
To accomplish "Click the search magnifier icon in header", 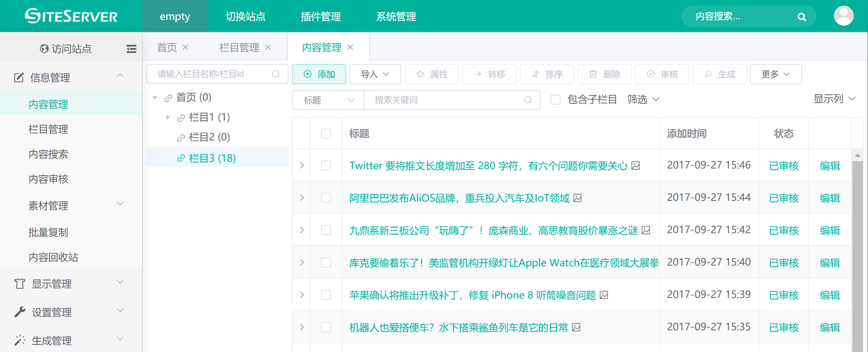I will [x=802, y=17].
